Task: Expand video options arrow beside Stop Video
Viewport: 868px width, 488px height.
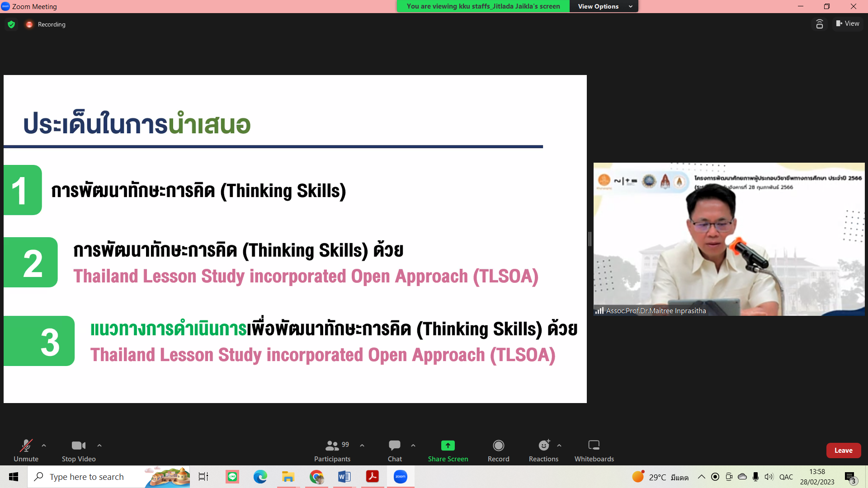Action: pyautogui.click(x=99, y=446)
